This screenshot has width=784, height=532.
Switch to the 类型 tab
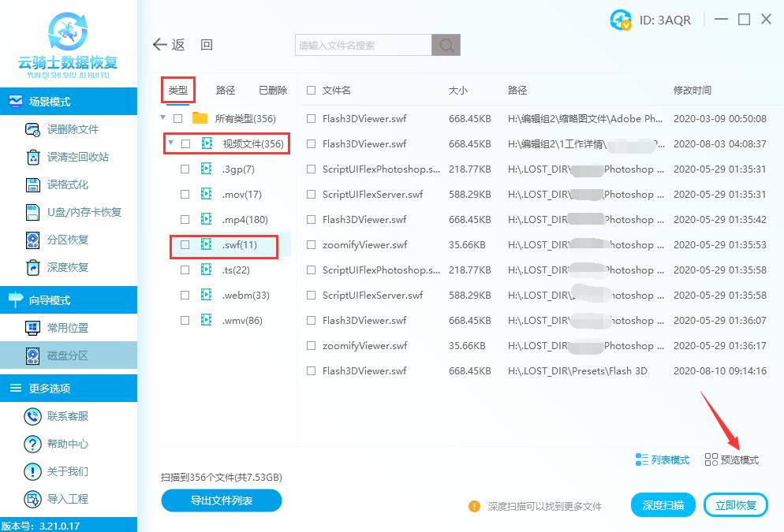(178, 91)
